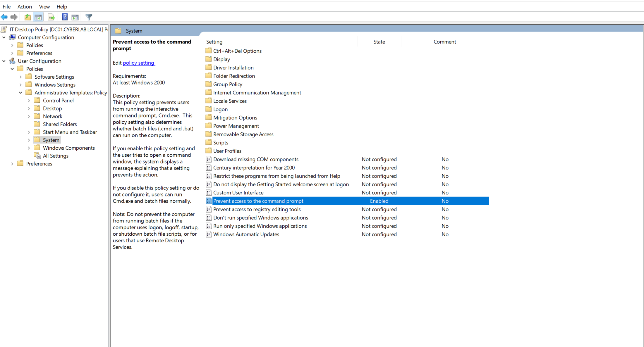Open the Folder Redirection folder

[234, 76]
